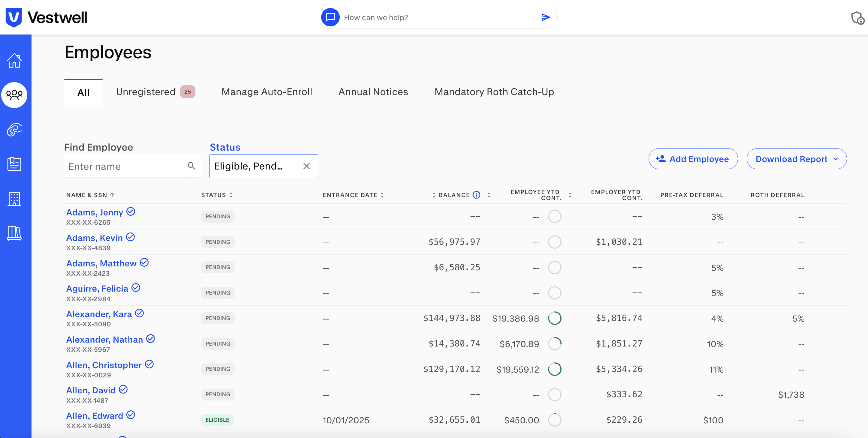Screen dimensions: 868x438
Task: Open the documents newspaper sidebar icon
Action: coord(14,164)
